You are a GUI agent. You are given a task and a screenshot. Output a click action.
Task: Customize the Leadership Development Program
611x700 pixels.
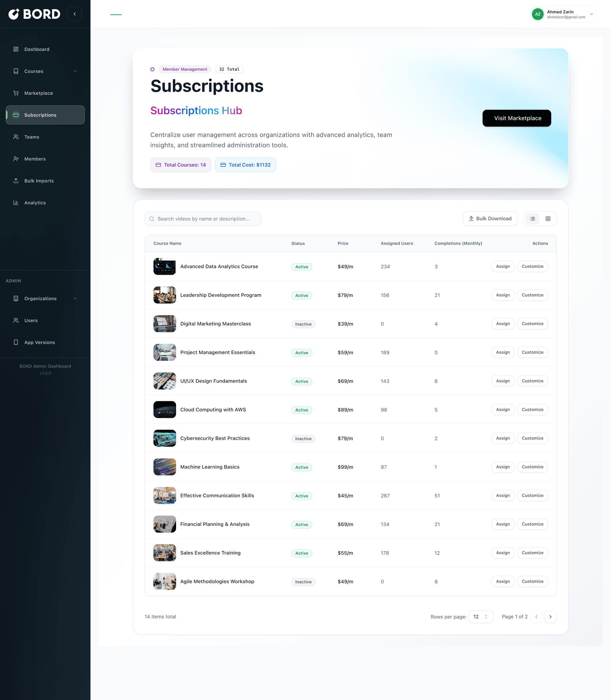[x=533, y=295]
